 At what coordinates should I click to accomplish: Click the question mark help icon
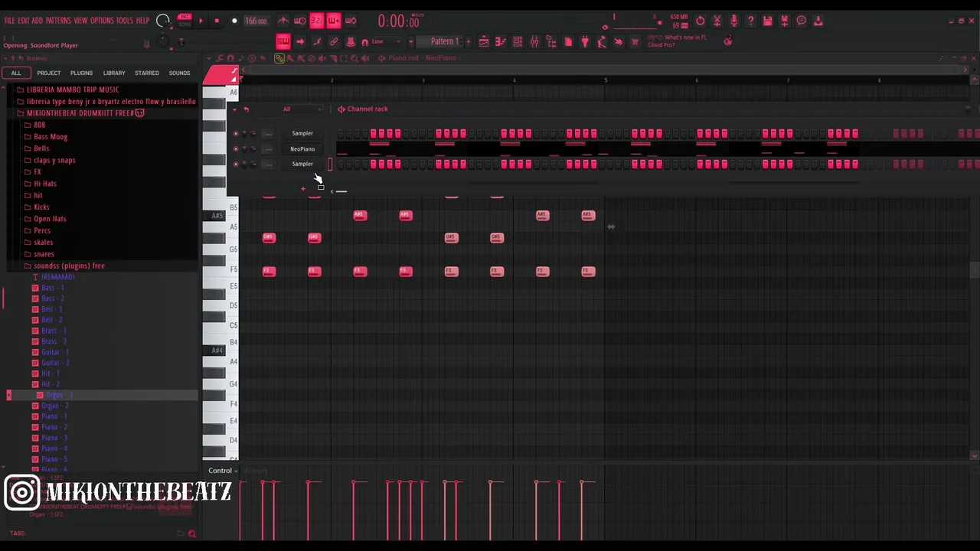750,21
